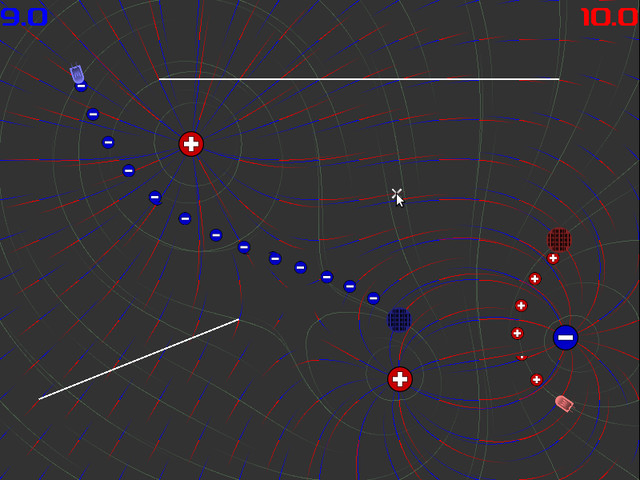This screenshot has width=640, height=480.
Task: Click the red score 10.0
Action: pyautogui.click(x=608, y=16)
